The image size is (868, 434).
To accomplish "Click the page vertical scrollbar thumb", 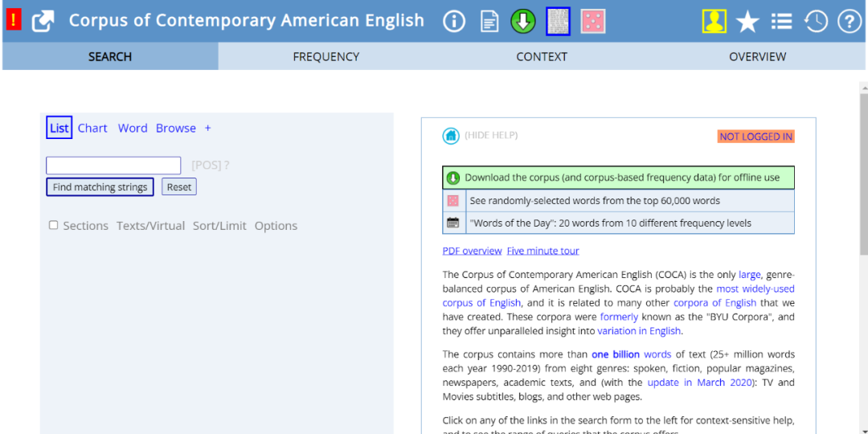I will point(863,174).
